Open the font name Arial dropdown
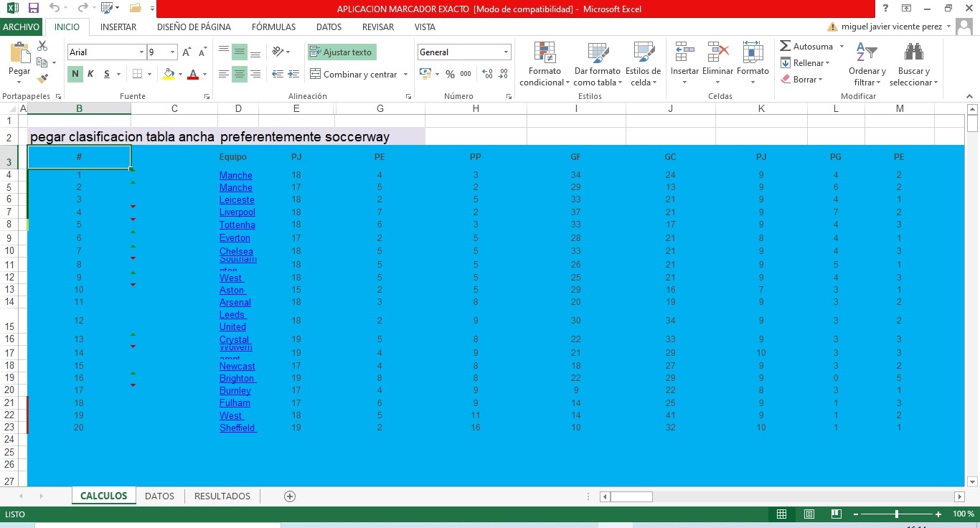980x528 pixels. coord(141,52)
